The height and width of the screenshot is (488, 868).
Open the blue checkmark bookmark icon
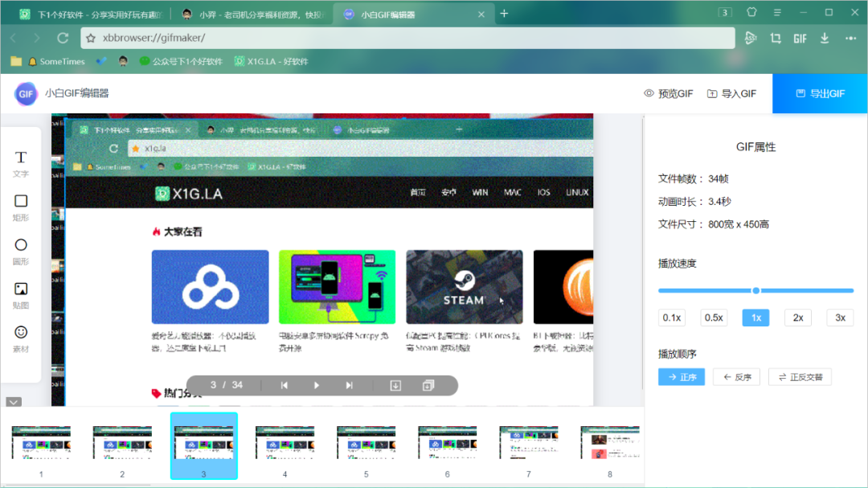coord(101,61)
